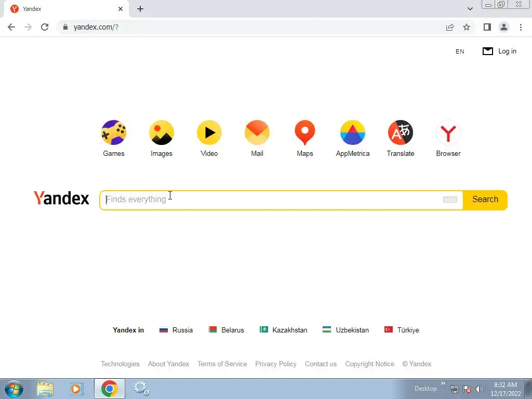
Task: Open About Yandex footer link
Action: point(169,364)
